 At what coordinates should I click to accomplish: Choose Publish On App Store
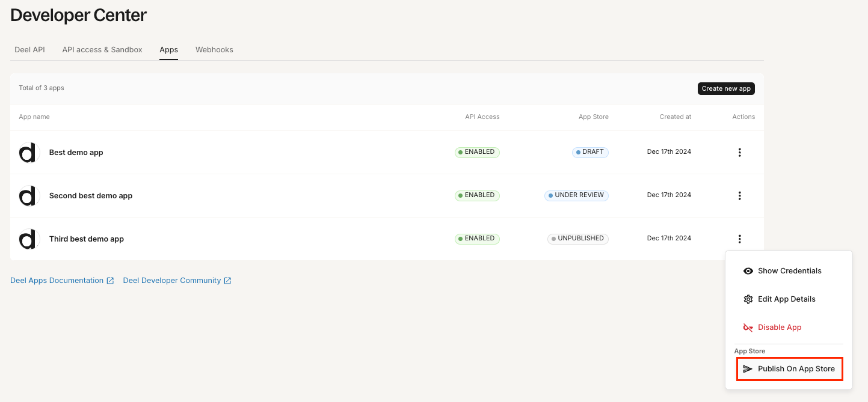[x=789, y=369]
